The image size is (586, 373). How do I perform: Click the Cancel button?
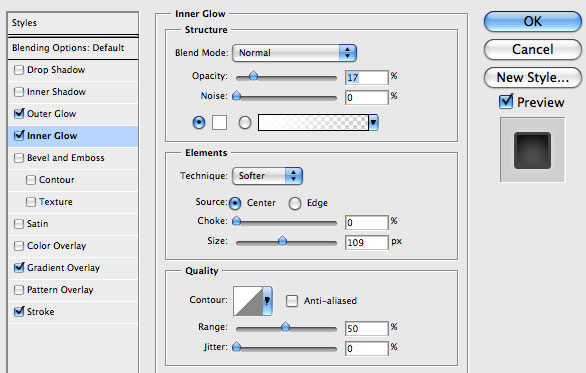pos(533,49)
